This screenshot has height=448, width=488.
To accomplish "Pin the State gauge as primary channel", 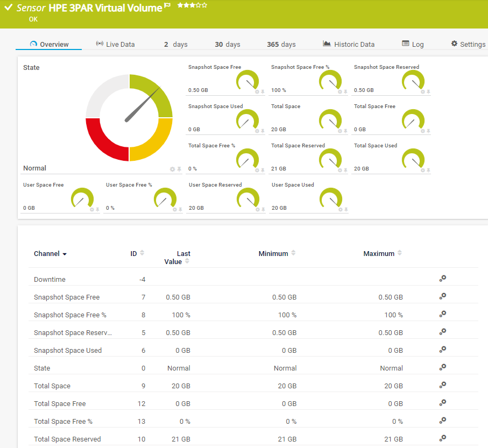I will tap(179, 169).
